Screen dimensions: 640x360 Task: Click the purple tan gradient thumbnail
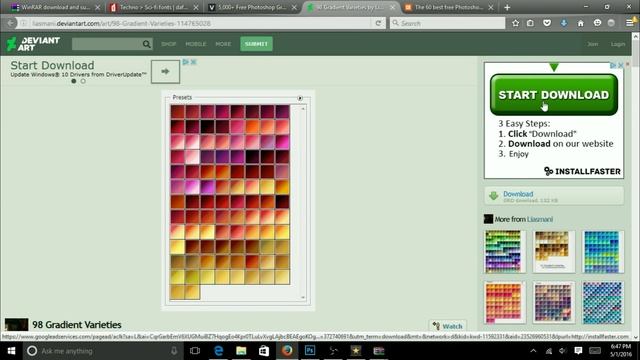pos(554,302)
